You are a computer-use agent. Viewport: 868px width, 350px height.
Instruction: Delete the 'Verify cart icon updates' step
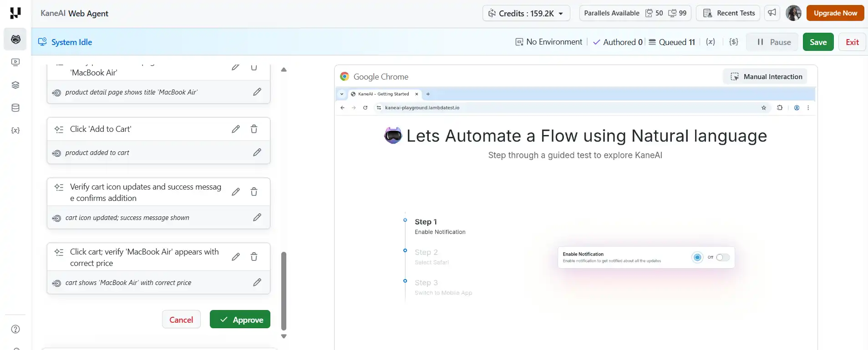coord(254,192)
